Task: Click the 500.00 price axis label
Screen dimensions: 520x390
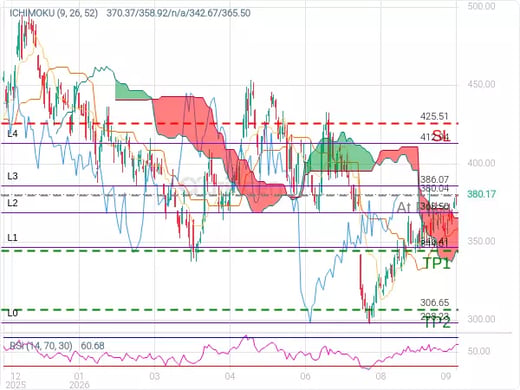Action: 481,6
